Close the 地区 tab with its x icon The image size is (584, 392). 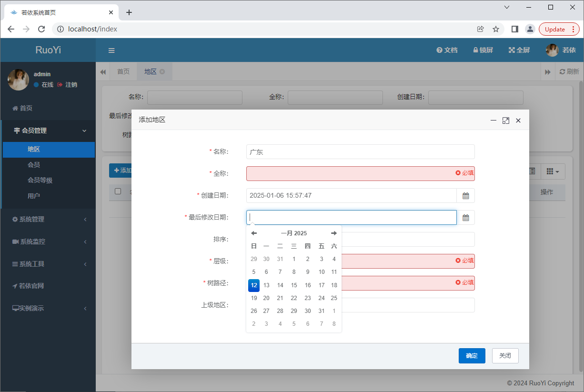162,71
